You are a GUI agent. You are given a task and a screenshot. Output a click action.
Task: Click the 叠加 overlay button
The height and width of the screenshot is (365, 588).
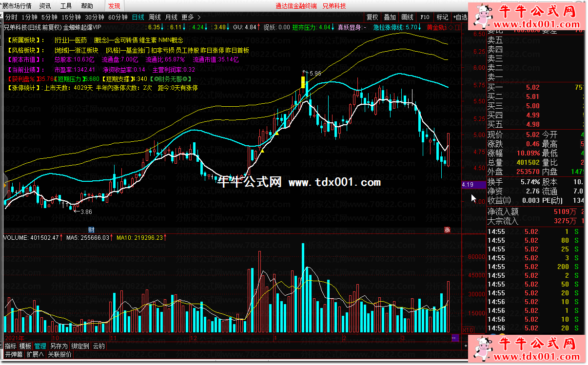(x=390, y=17)
